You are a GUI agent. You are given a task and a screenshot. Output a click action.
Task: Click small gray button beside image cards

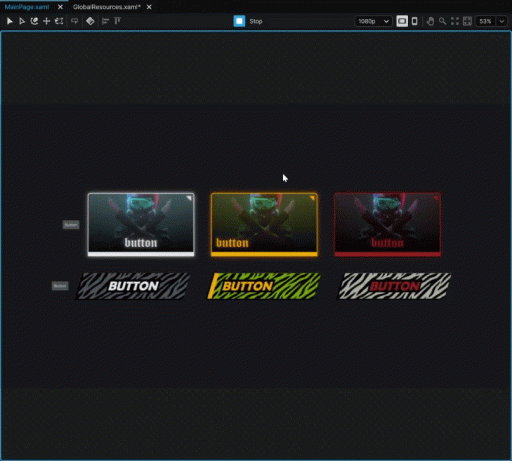(71, 225)
